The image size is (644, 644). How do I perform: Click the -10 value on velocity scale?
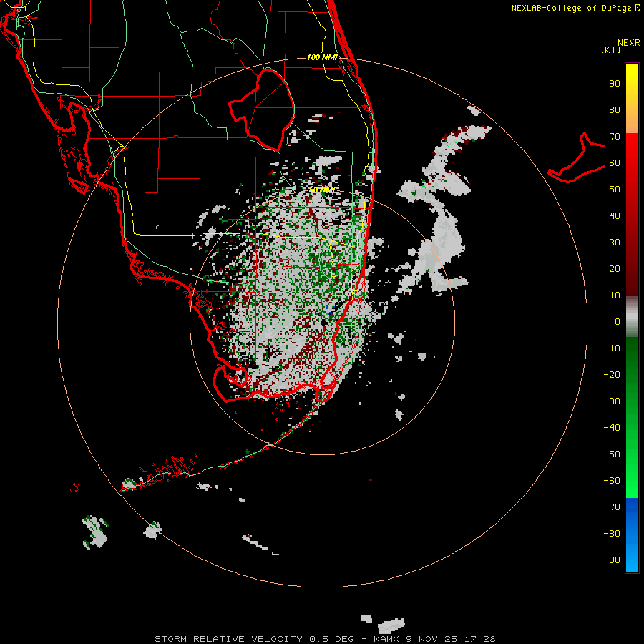click(x=612, y=348)
